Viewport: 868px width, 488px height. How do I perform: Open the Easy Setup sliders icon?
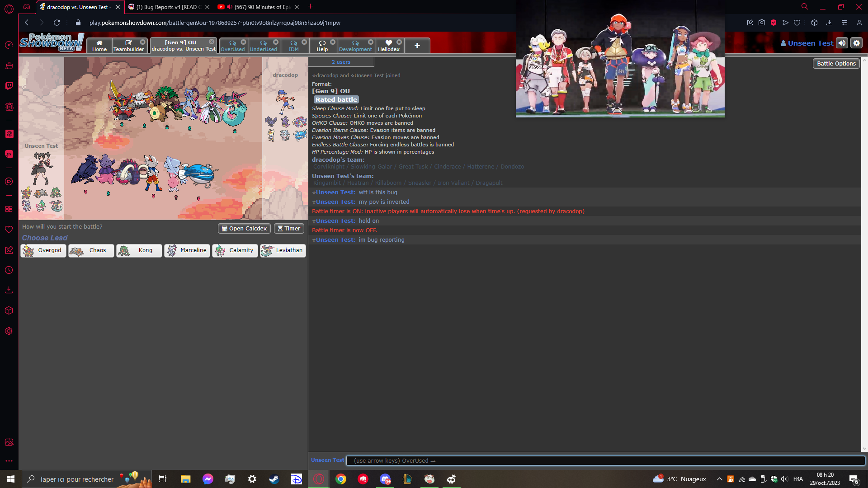point(844,23)
